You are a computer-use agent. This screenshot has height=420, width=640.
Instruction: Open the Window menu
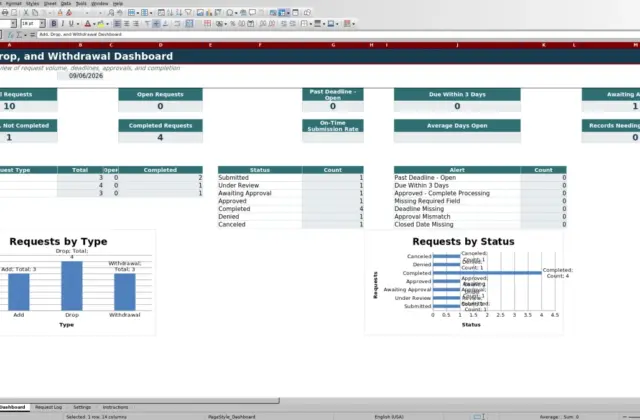[100, 4]
